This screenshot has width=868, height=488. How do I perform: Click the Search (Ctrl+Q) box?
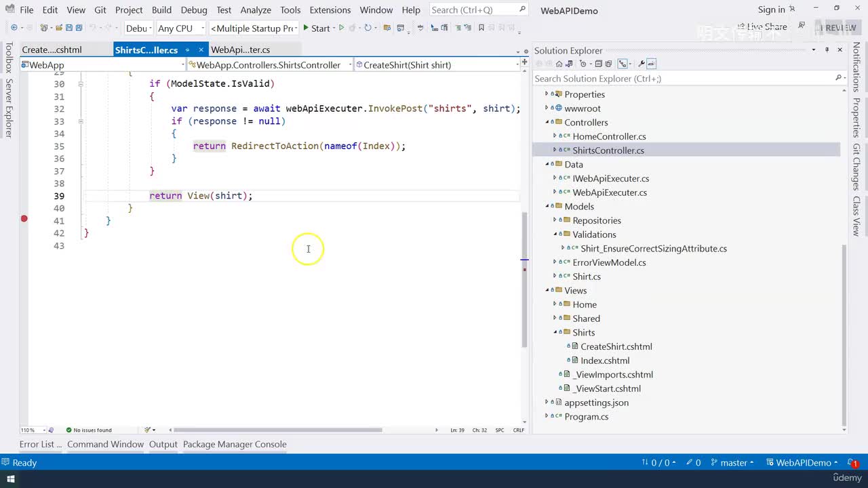coord(479,9)
